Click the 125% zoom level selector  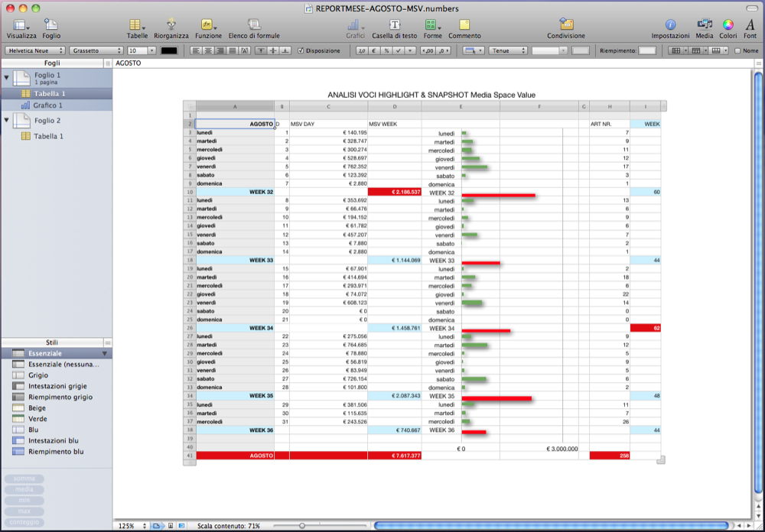pyautogui.click(x=130, y=526)
